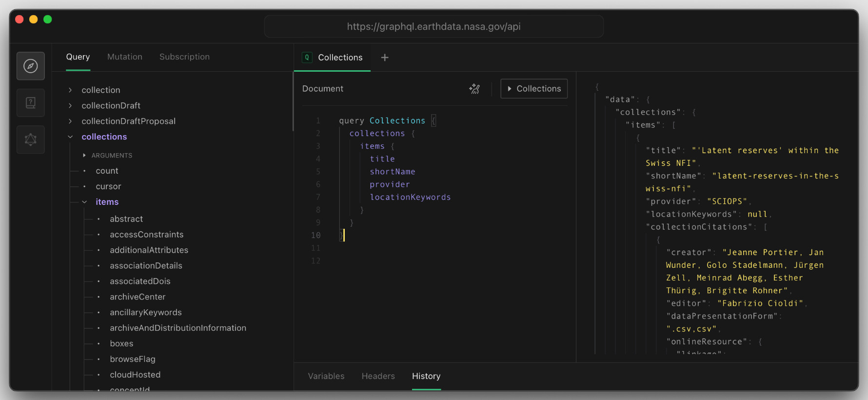868x400 pixels.
Task: Select the cloudHosted field
Action: tap(135, 375)
